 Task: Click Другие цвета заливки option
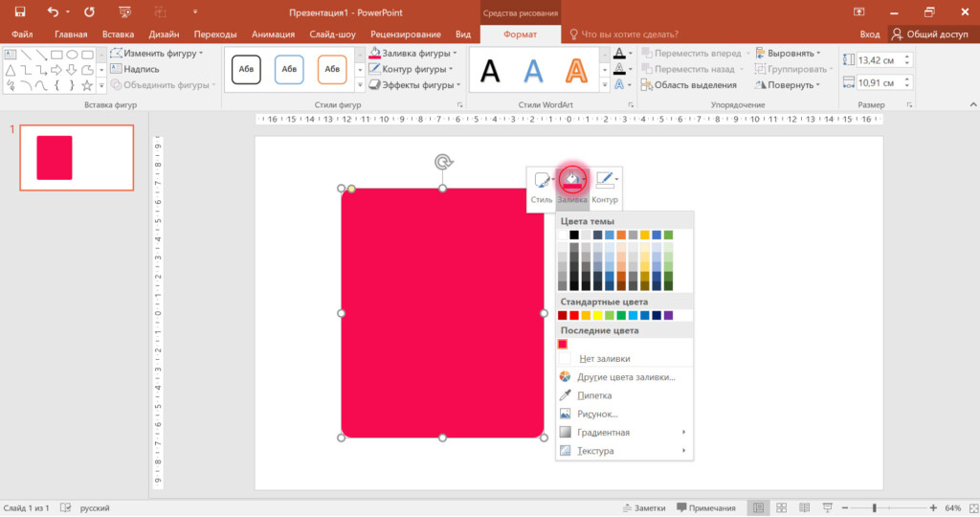tap(624, 377)
